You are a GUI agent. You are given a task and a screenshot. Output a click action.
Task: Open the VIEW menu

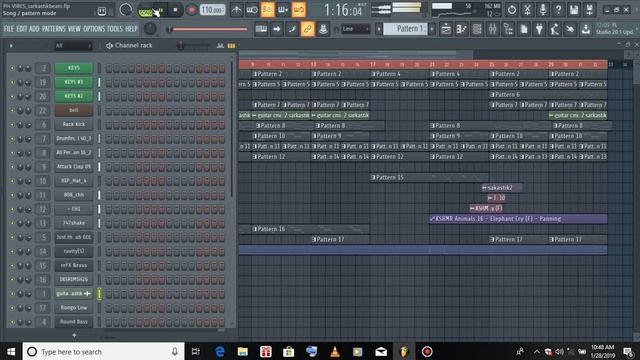pos(74,29)
